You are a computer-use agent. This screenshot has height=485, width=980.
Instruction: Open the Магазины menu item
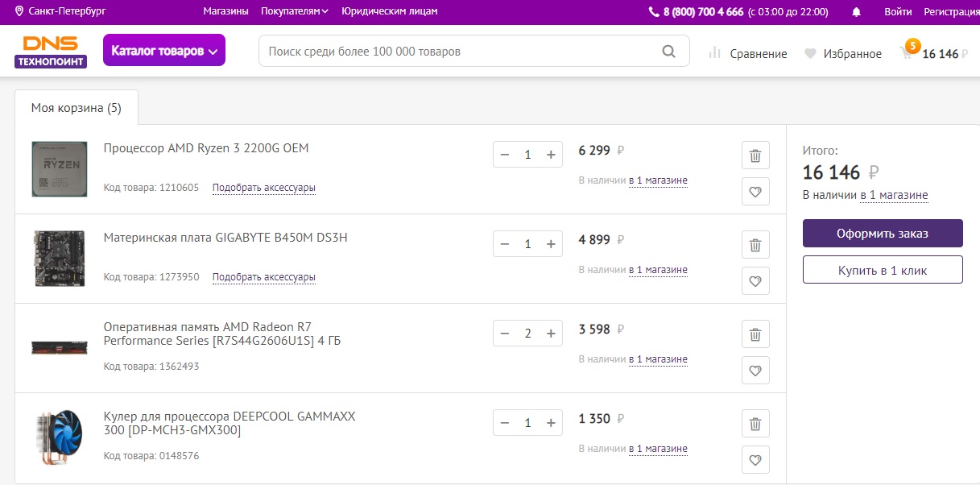coord(225,11)
